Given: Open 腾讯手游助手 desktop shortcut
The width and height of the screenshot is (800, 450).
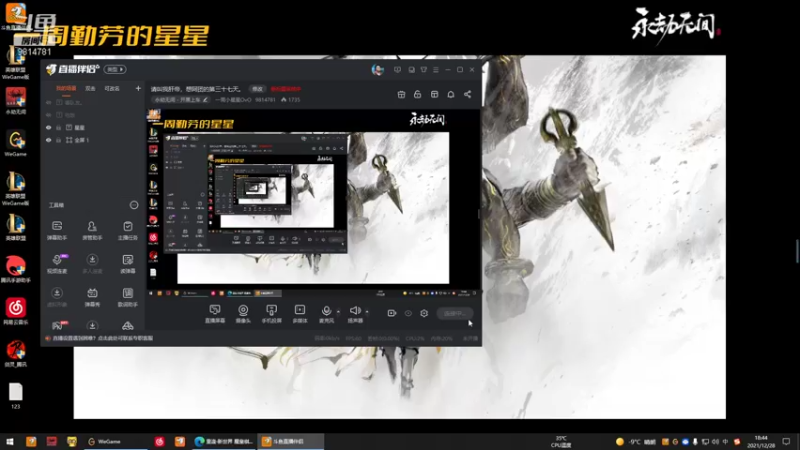Looking at the screenshot, I should [16, 269].
